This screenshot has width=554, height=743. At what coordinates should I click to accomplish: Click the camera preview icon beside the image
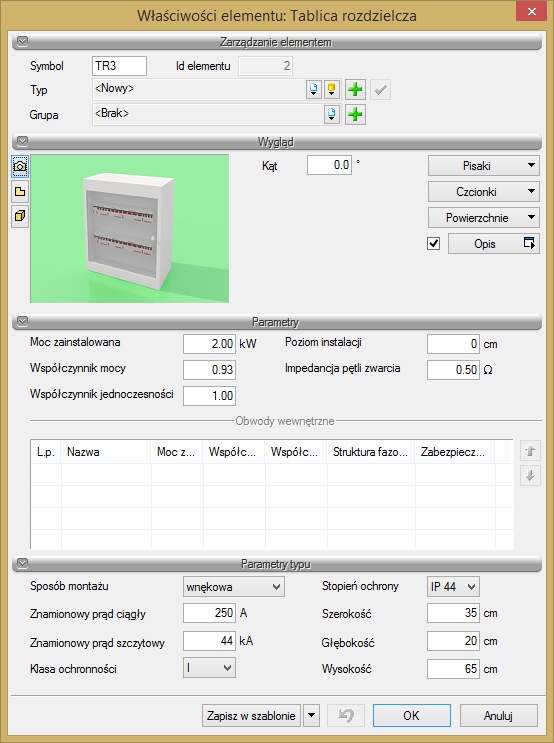coord(20,166)
